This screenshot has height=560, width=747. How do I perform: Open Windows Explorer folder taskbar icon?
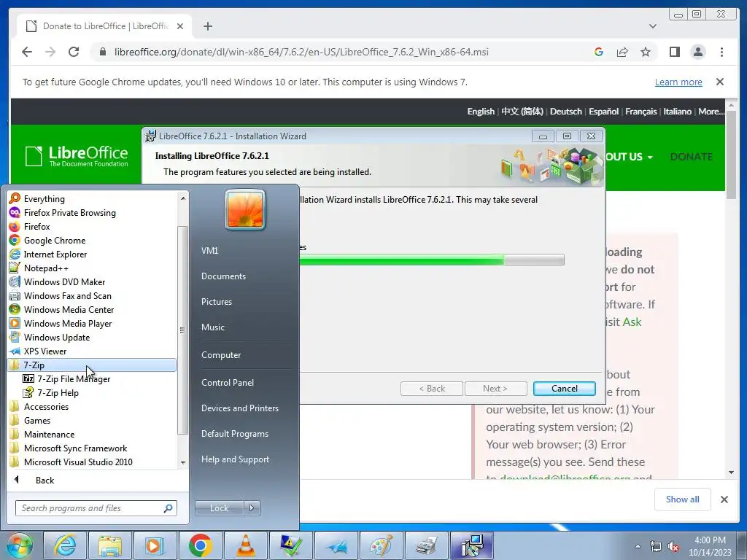point(110,545)
